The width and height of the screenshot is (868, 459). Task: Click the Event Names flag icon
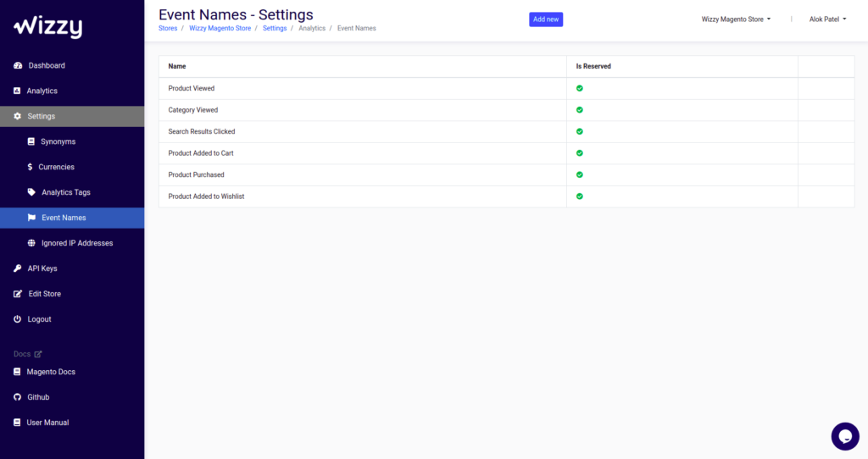[31, 218]
